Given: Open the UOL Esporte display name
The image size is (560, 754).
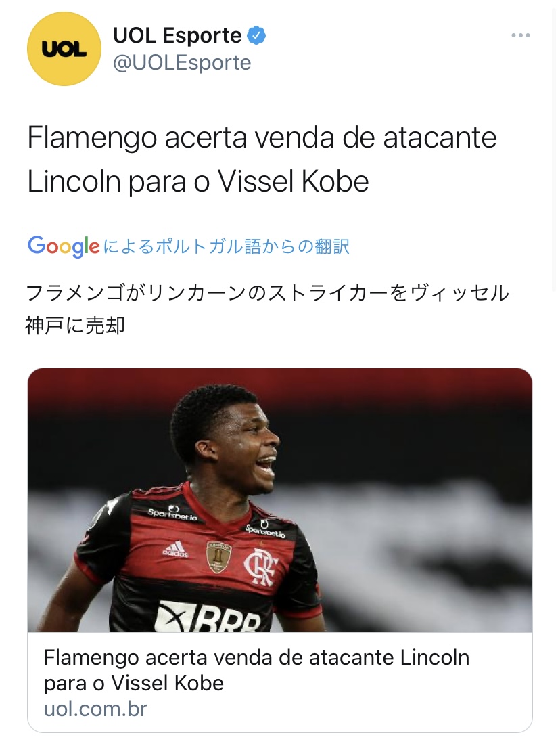Looking at the screenshot, I should point(177,35).
